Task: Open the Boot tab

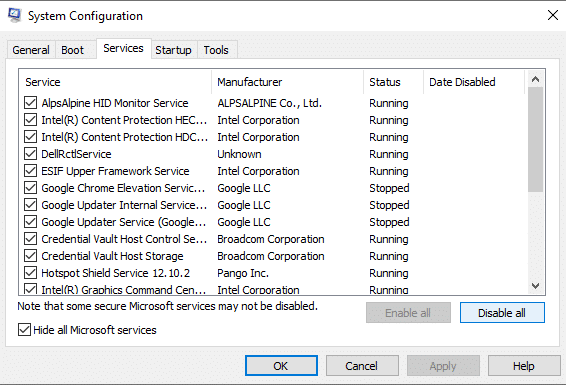Action: 72,50
